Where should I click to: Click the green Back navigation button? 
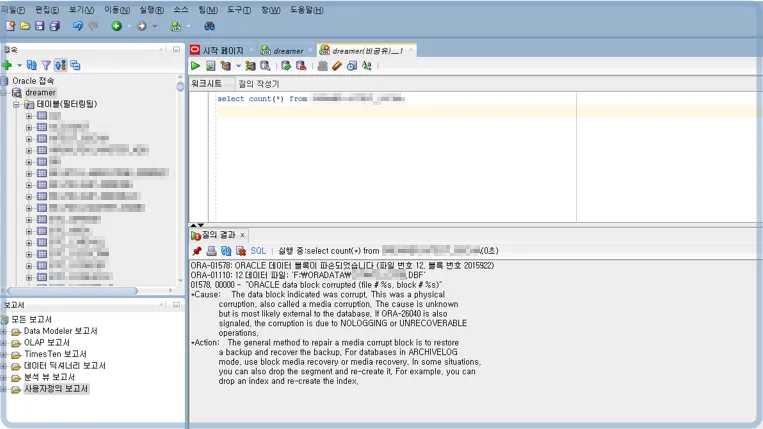click(x=116, y=26)
